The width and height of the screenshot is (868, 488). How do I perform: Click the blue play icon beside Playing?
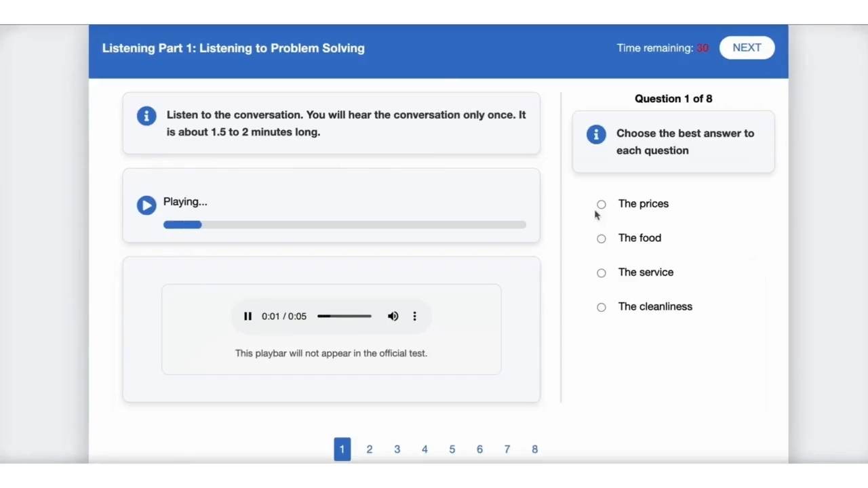pos(146,205)
